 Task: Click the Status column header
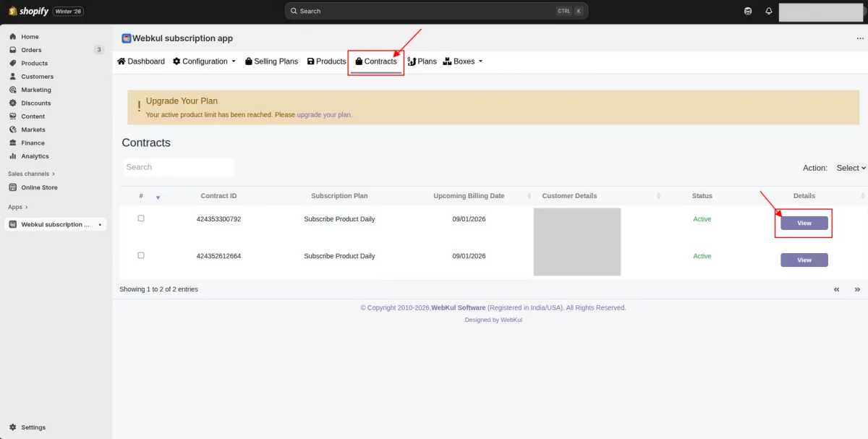coord(702,196)
